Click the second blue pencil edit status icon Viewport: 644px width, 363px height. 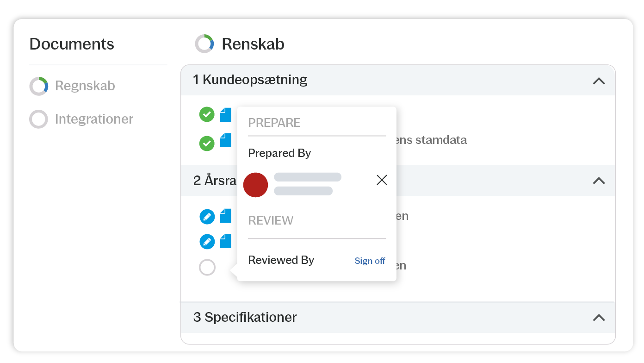(x=207, y=241)
